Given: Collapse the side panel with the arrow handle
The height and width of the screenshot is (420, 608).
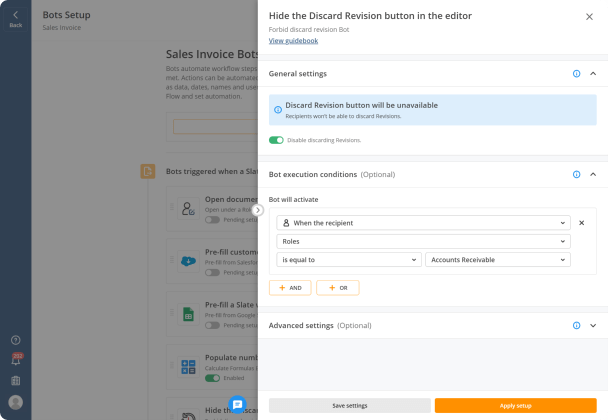Looking at the screenshot, I should point(257,210).
